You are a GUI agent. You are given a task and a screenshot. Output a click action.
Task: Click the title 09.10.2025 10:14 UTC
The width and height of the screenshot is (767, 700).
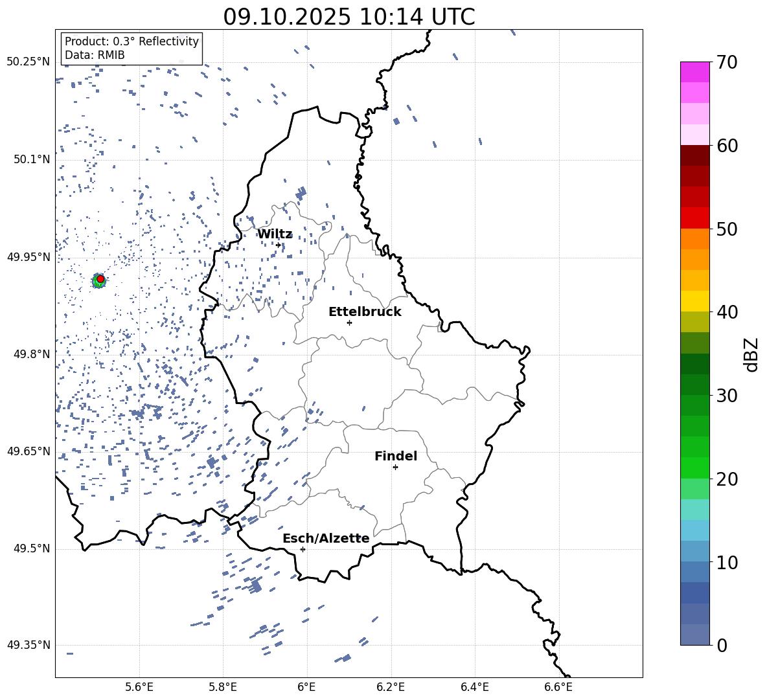tap(349, 17)
